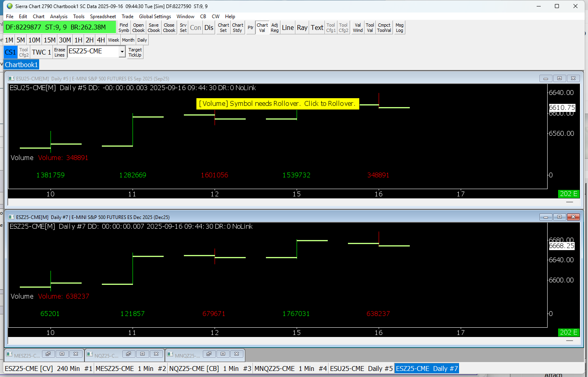This screenshot has width=588, height=377.
Task: Open the Help menu
Action: 230,17
